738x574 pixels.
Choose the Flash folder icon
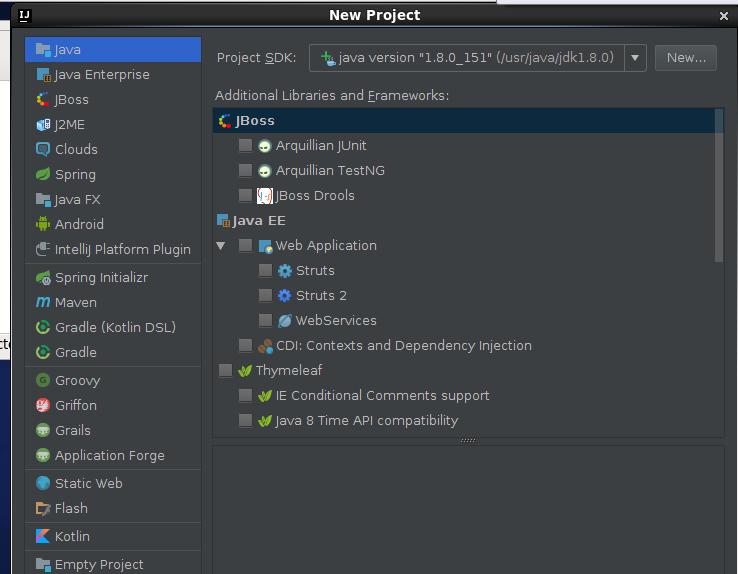[43, 508]
